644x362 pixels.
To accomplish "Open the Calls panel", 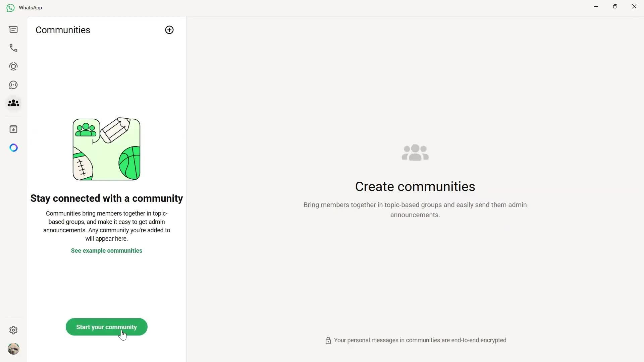I will tap(13, 48).
